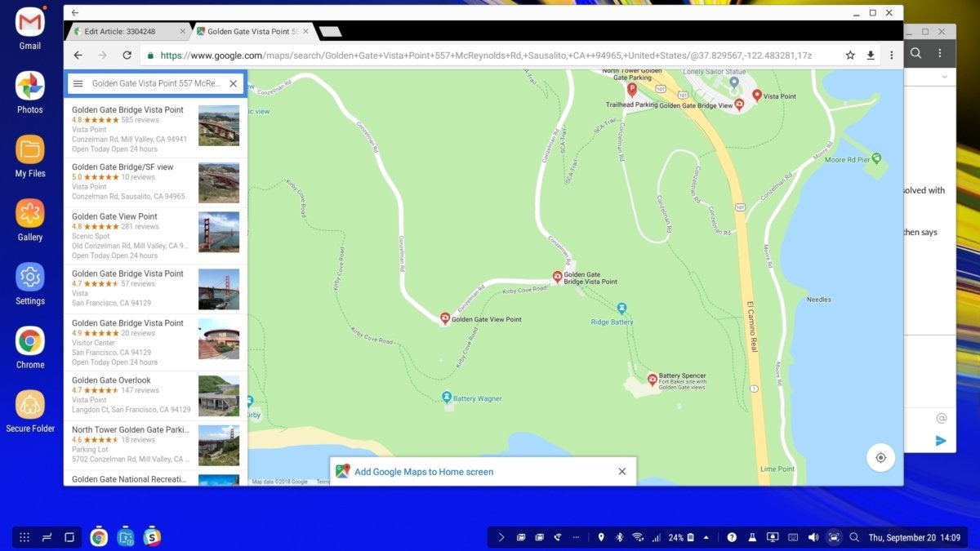Select Trailhead Parking map pin
This screenshot has height=551, width=980.
(631, 90)
